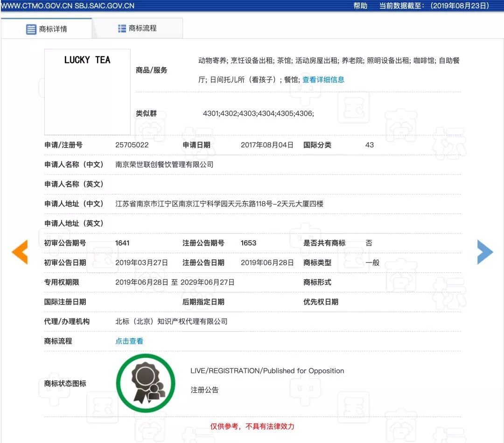
Task: Go to next trademark with blue arrow
Action: point(485,252)
